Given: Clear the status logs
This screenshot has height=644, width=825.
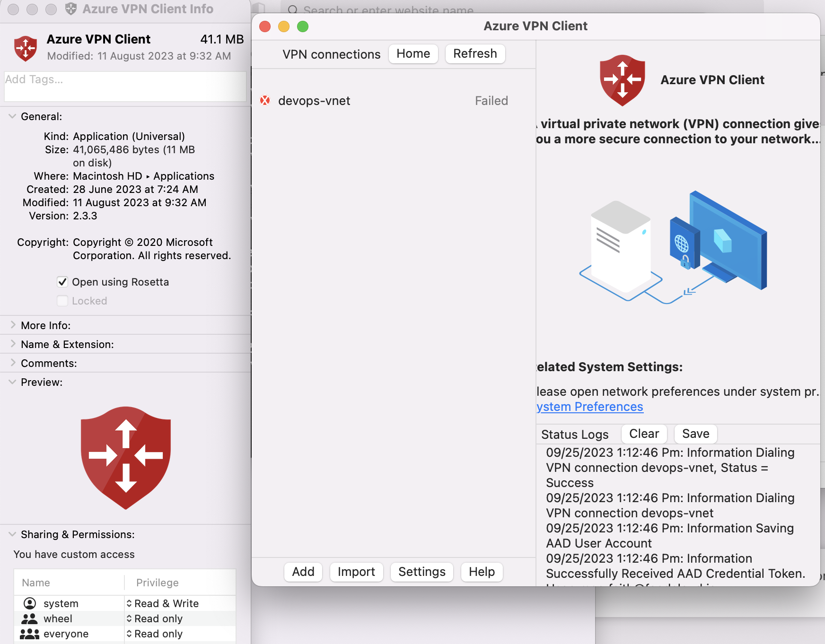Looking at the screenshot, I should pos(644,434).
